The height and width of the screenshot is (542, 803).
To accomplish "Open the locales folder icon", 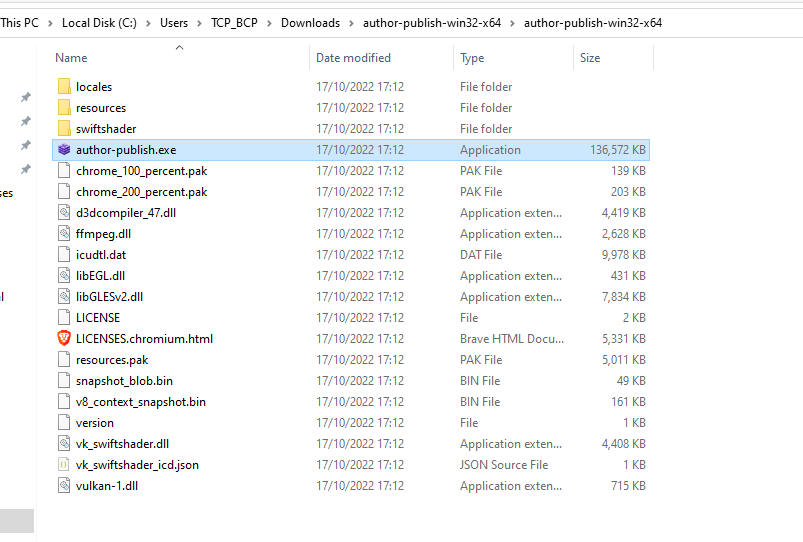I will click(64, 86).
